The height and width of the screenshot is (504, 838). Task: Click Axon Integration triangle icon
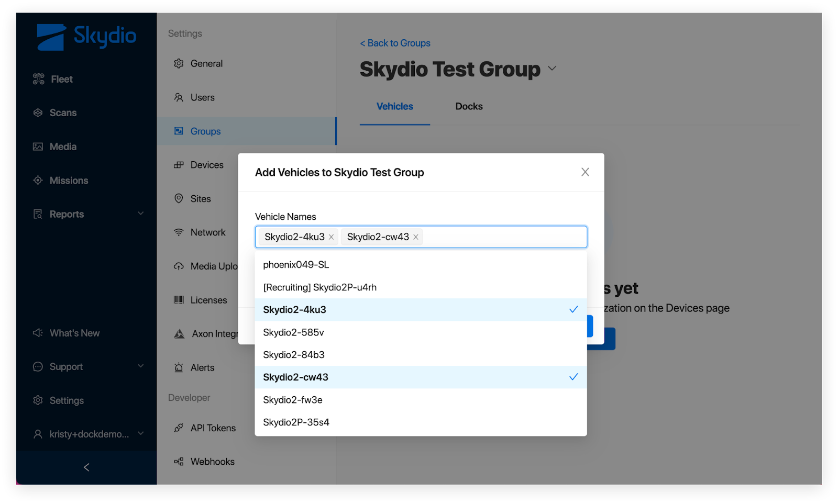[179, 333]
